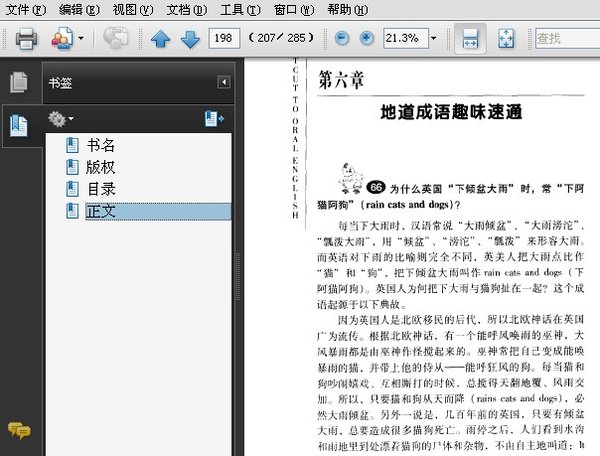The width and height of the screenshot is (600, 456).
Task: Click the next page down arrow
Action: coord(189,40)
